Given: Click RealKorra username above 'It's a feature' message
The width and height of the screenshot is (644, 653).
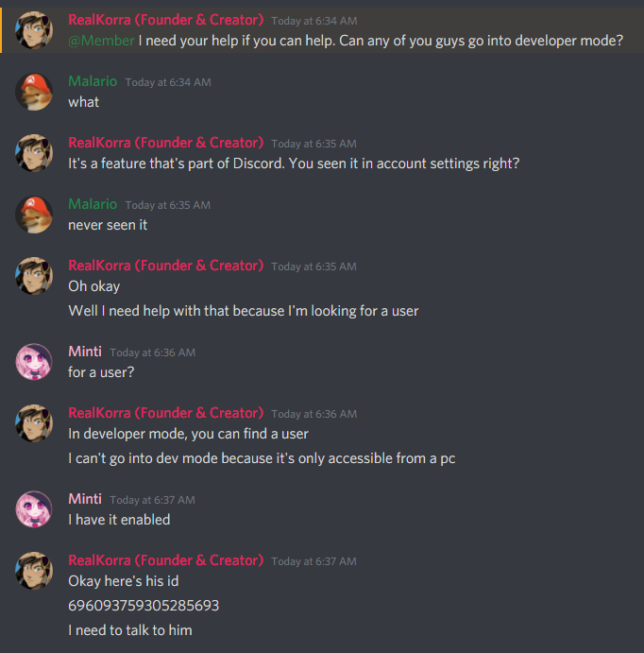Looking at the screenshot, I should 165,143.
